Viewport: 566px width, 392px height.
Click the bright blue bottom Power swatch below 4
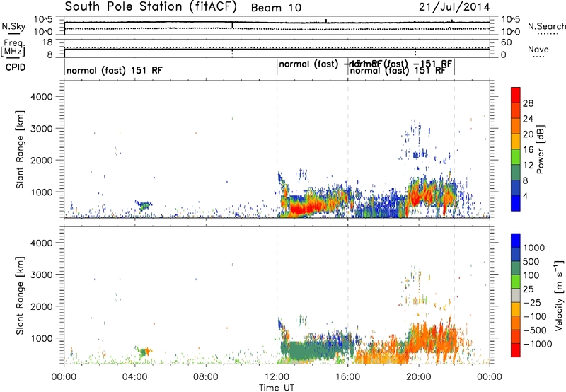(x=516, y=203)
